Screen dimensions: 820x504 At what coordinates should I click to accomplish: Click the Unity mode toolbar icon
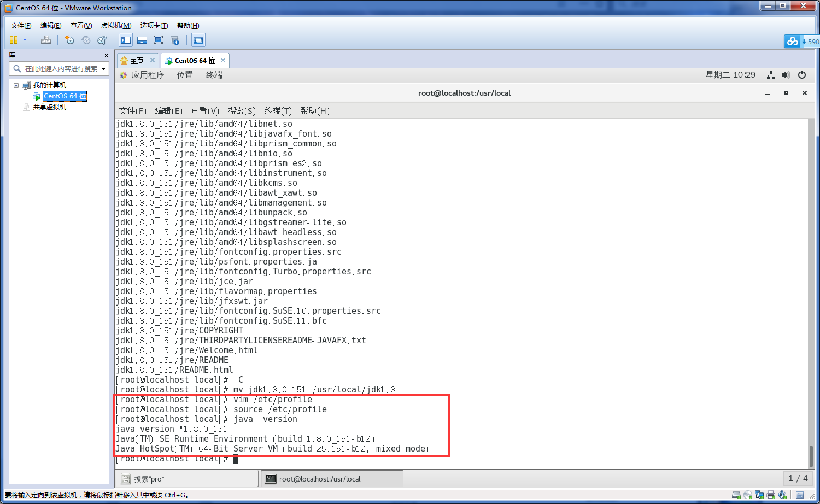tap(175, 40)
